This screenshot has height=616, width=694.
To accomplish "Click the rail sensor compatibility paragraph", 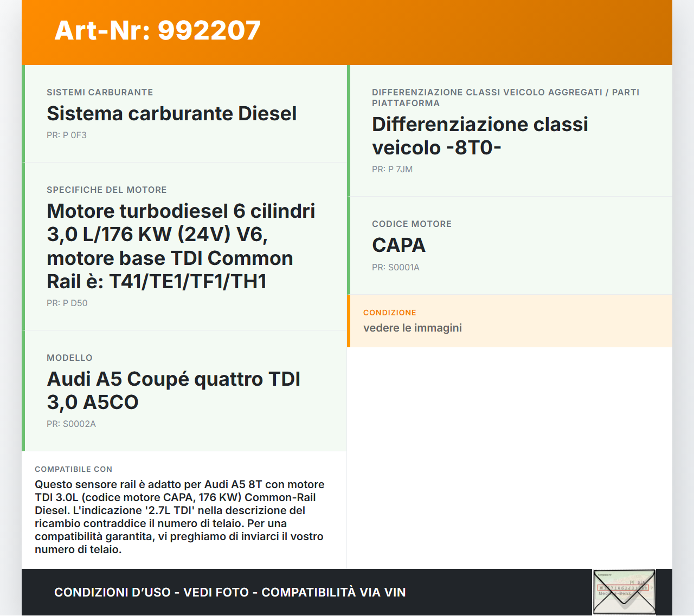I will click(x=179, y=517).
